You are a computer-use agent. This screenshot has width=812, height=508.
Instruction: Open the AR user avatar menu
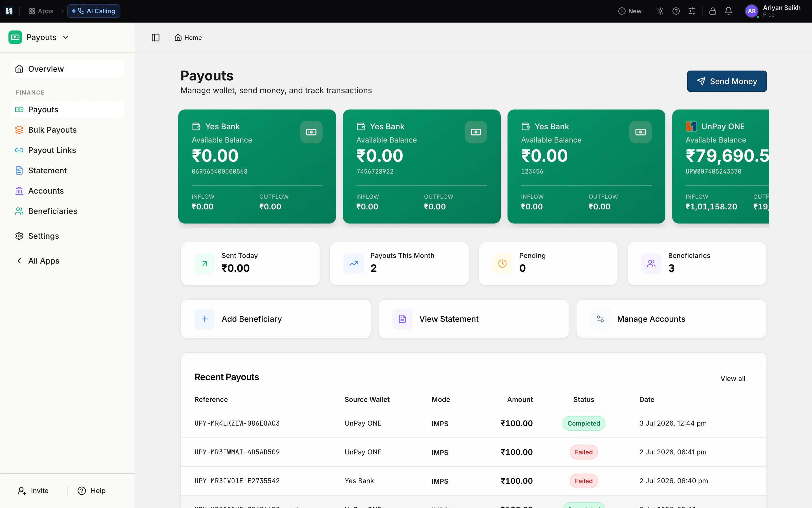click(x=752, y=11)
